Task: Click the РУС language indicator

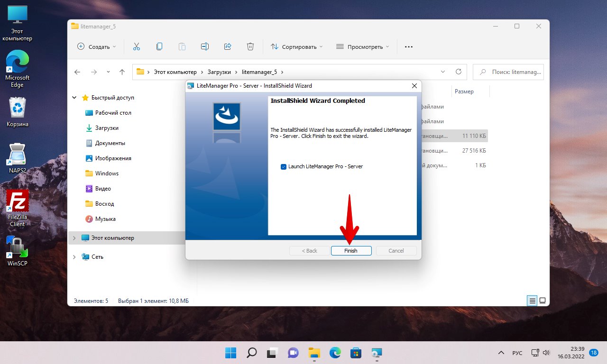Action: (517, 353)
